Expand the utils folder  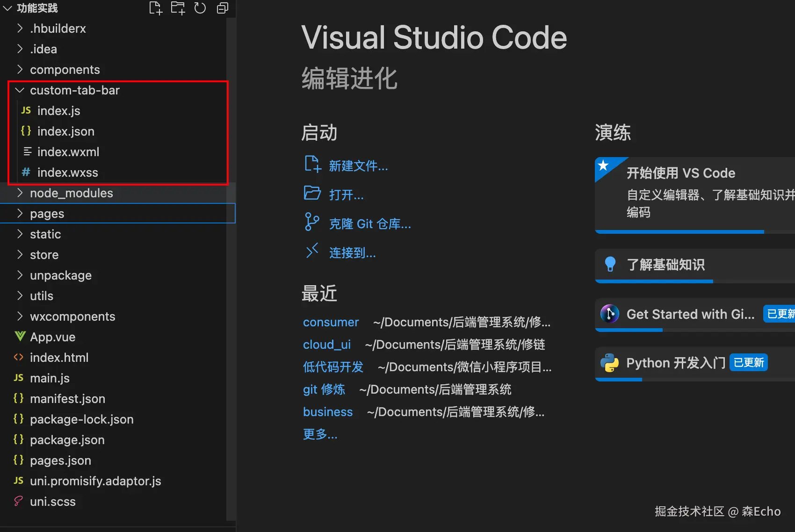(20, 295)
